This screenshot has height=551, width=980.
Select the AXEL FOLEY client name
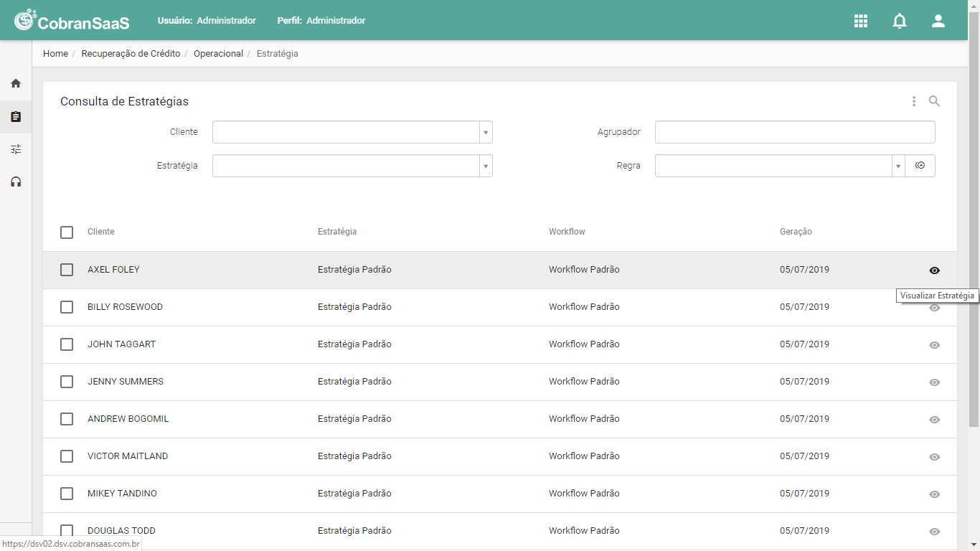tap(113, 270)
